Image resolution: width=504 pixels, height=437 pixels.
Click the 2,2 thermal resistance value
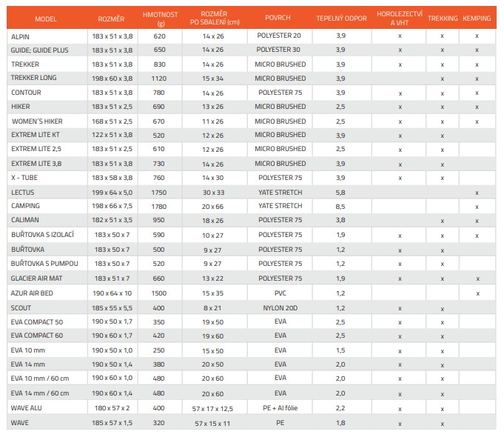tap(340, 408)
